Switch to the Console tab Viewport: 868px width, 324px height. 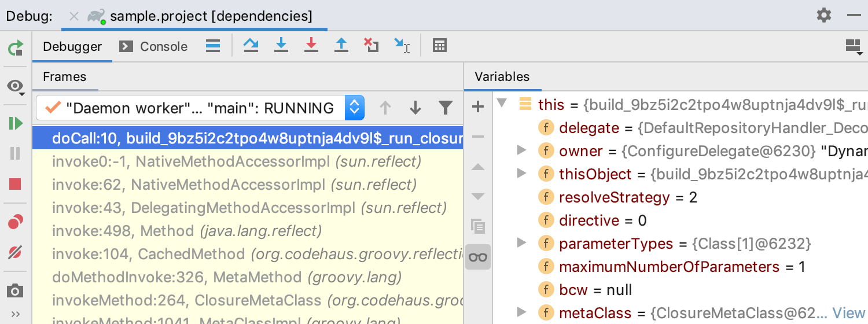(x=154, y=46)
